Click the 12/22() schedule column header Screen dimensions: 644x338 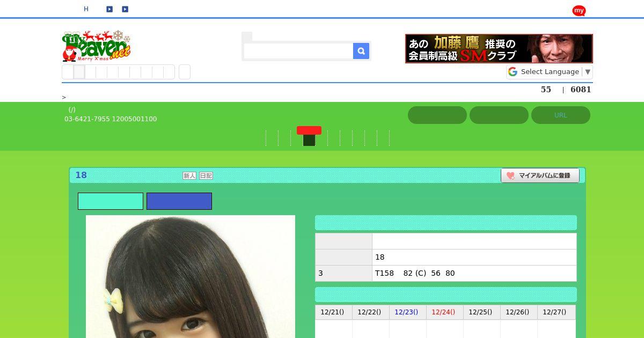pyautogui.click(x=370, y=312)
